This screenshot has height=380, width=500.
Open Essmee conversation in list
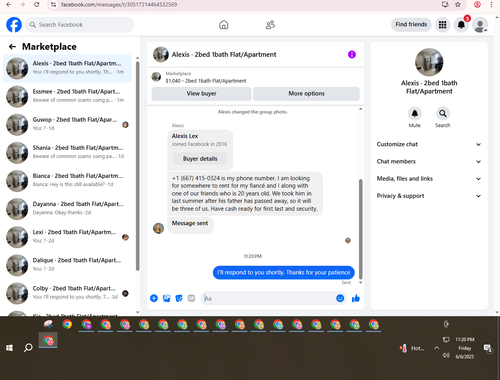pyautogui.click(x=67, y=96)
